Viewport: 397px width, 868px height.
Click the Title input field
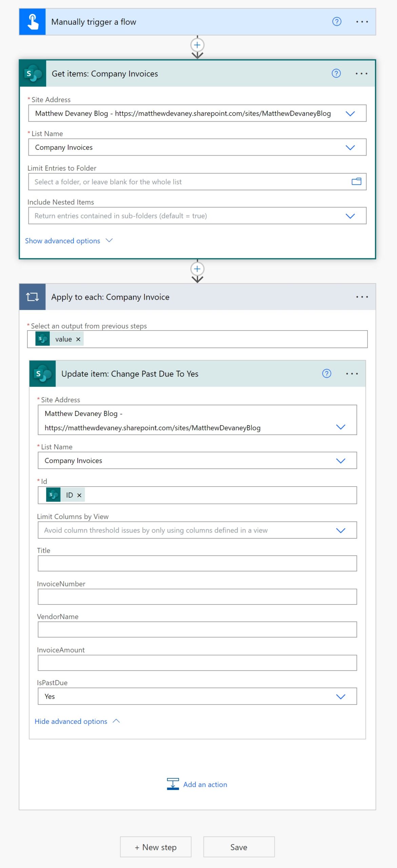[197, 563]
